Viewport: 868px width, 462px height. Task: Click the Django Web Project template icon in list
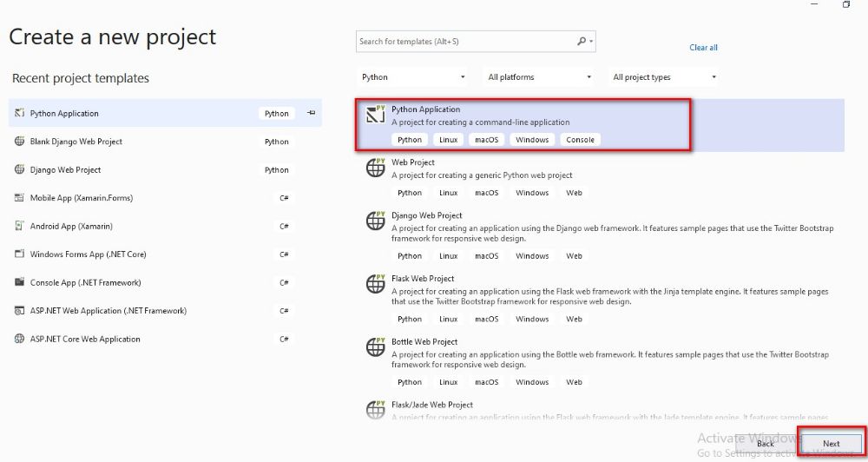tap(376, 221)
